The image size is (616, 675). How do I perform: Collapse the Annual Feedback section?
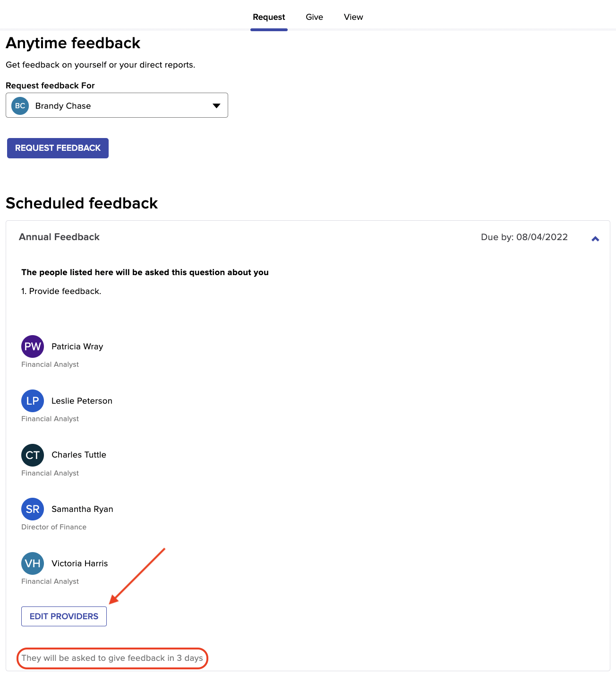[x=595, y=239]
